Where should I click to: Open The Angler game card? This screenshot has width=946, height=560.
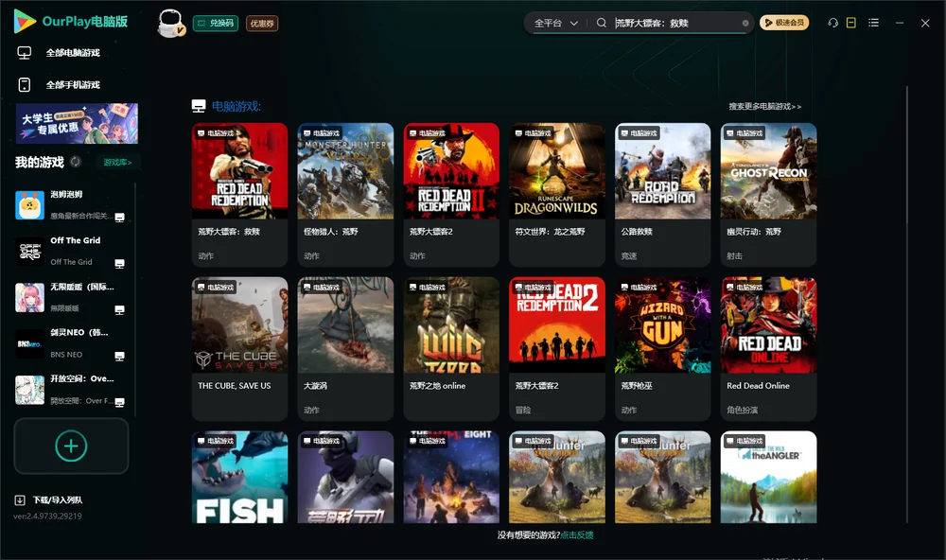pos(768,477)
